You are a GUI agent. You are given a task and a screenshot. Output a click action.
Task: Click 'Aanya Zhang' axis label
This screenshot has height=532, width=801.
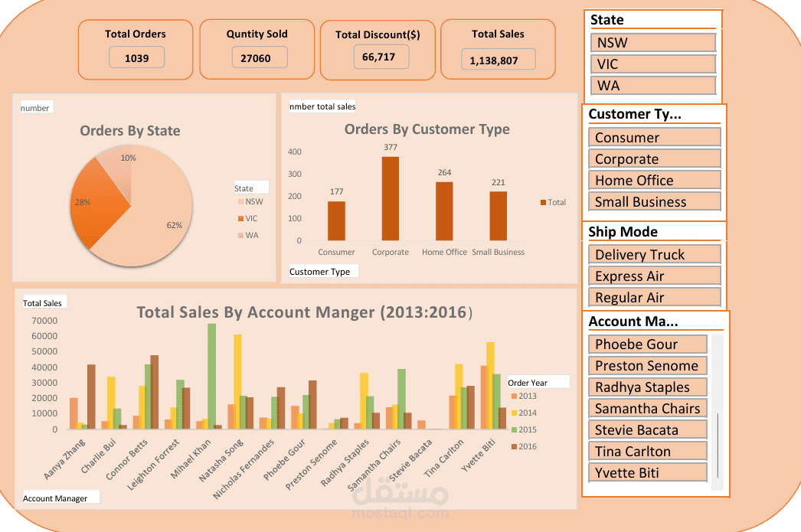coord(65,459)
